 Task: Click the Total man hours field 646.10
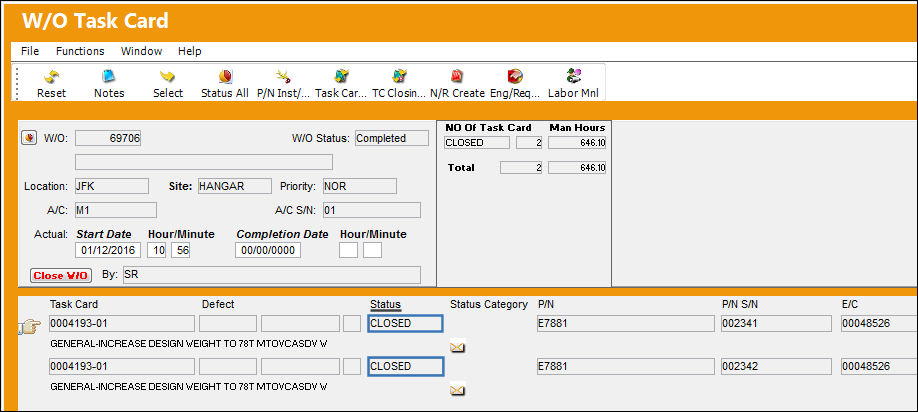pyautogui.click(x=577, y=168)
